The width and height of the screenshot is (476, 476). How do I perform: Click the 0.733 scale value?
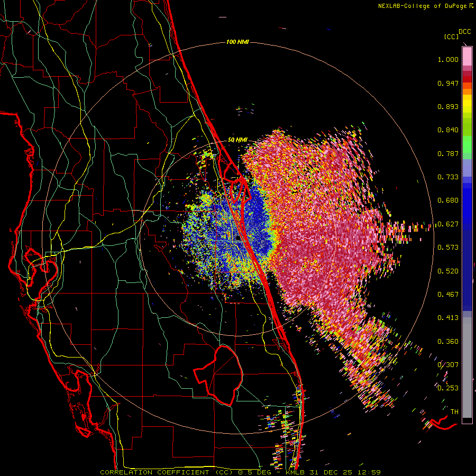click(448, 177)
